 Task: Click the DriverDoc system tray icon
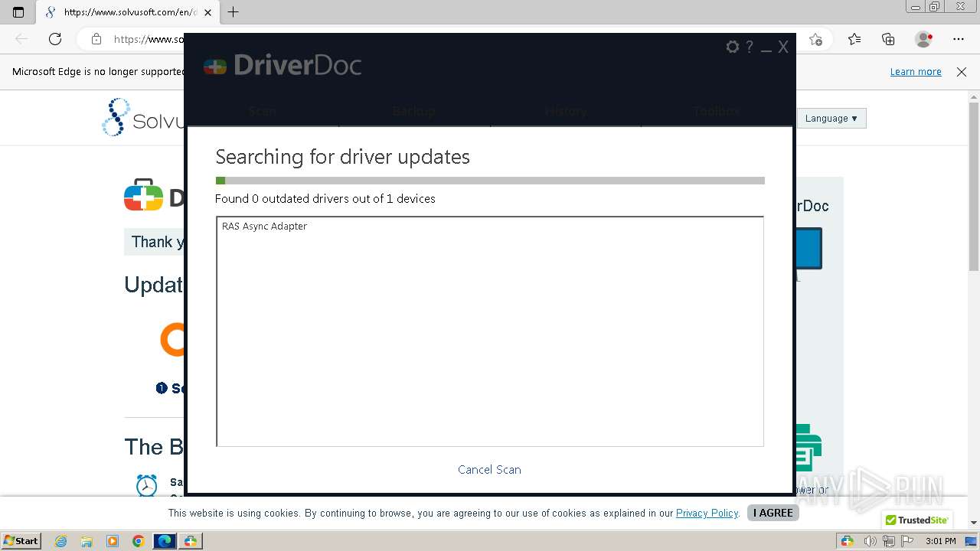pyautogui.click(x=847, y=541)
